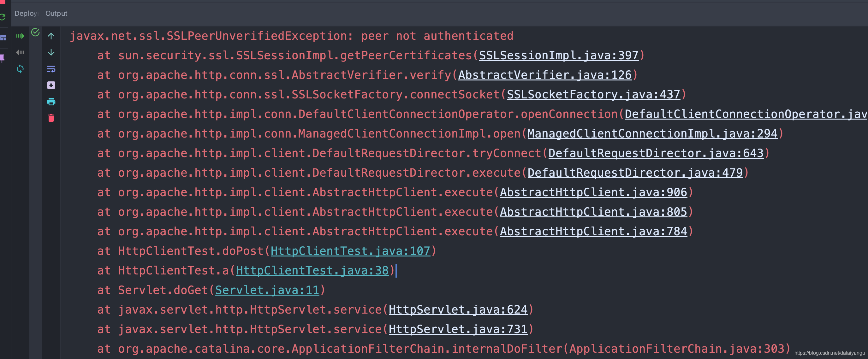Click 'SSLSocketFactory.connectSocket' method text
Viewport: 868px width, 359px height.
(395, 94)
